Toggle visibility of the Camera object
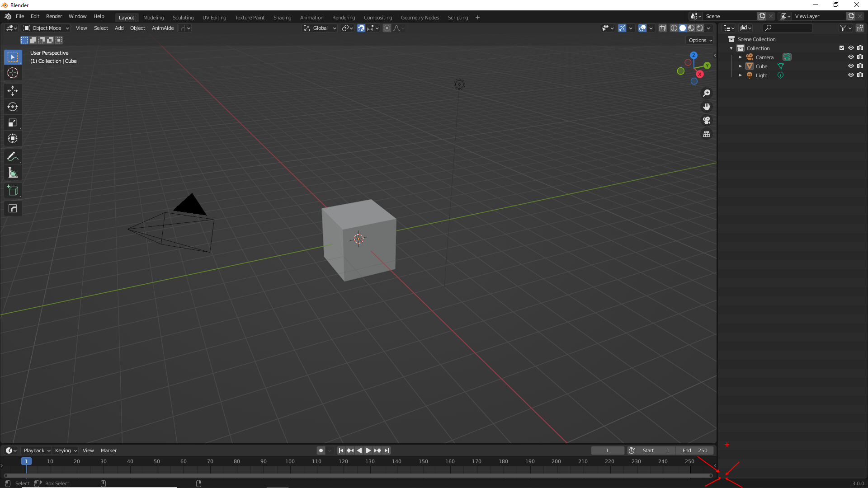The width and height of the screenshot is (868, 488). click(851, 56)
